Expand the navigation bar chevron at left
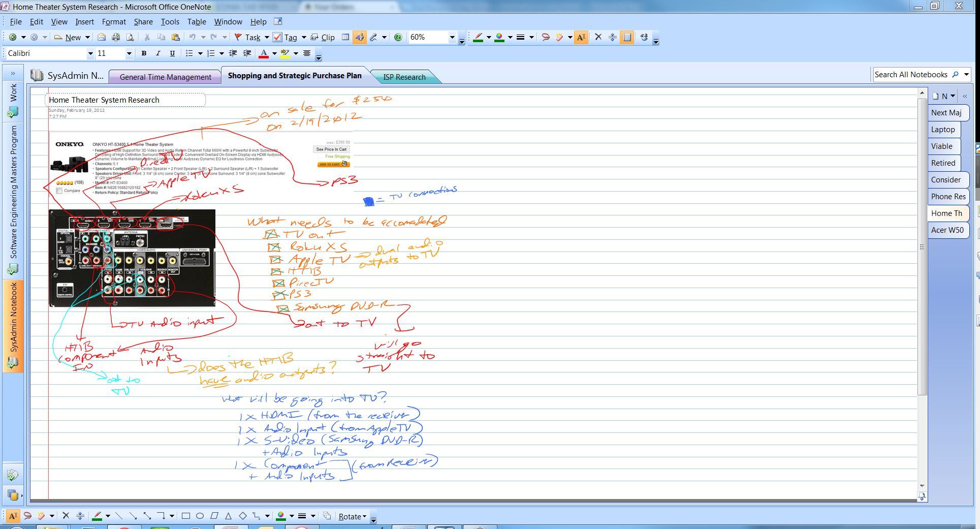Image resolution: width=980 pixels, height=529 pixels. click(x=13, y=73)
